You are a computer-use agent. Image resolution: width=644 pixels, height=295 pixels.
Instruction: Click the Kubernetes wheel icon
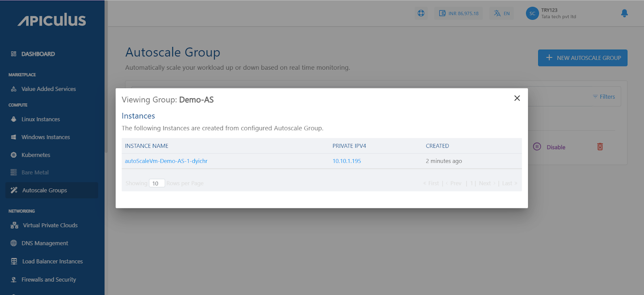tap(14, 155)
